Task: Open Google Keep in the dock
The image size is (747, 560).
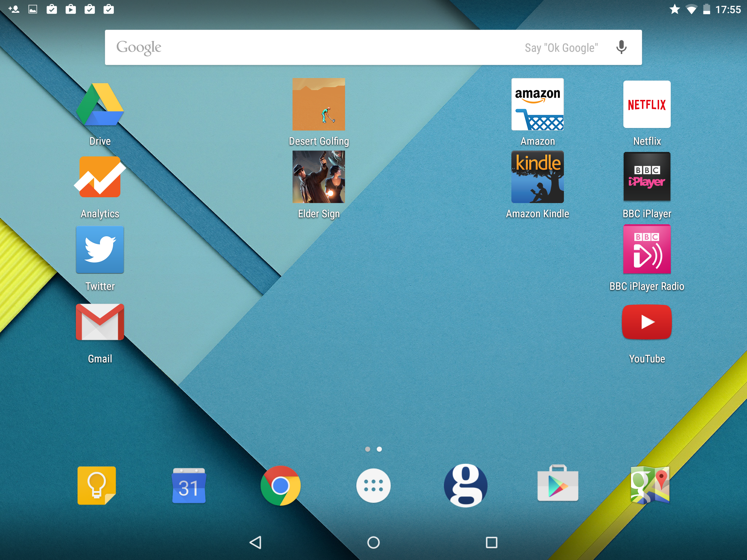Action: [x=97, y=486]
